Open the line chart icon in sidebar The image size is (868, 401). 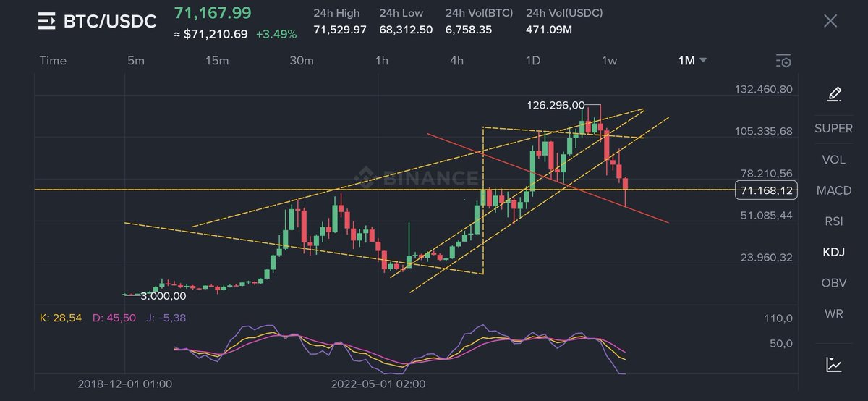pyautogui.click(x=833, y=365)
